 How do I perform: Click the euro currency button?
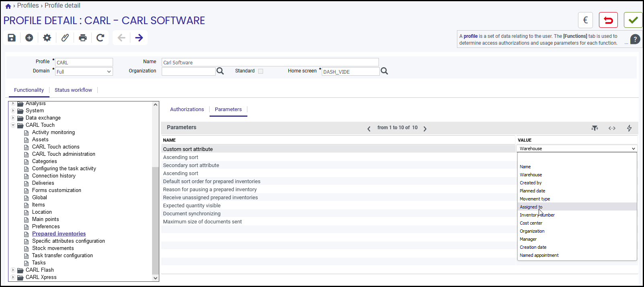[585, 20]
